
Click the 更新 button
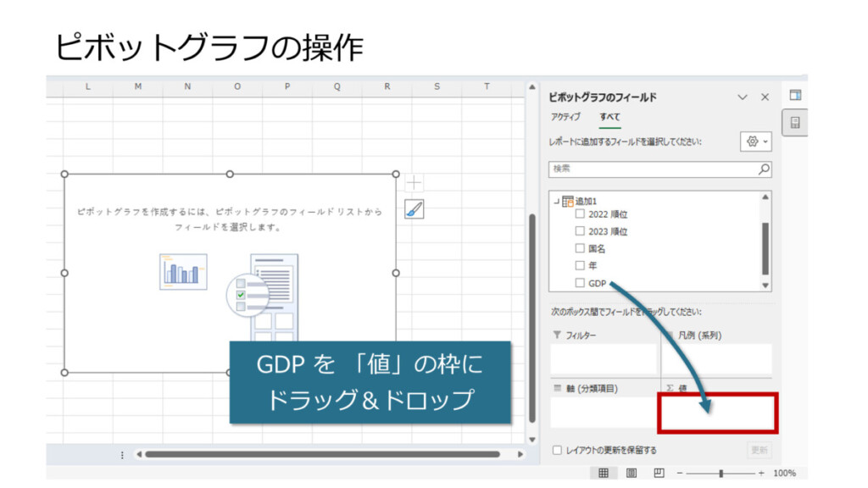pos(759,450)
